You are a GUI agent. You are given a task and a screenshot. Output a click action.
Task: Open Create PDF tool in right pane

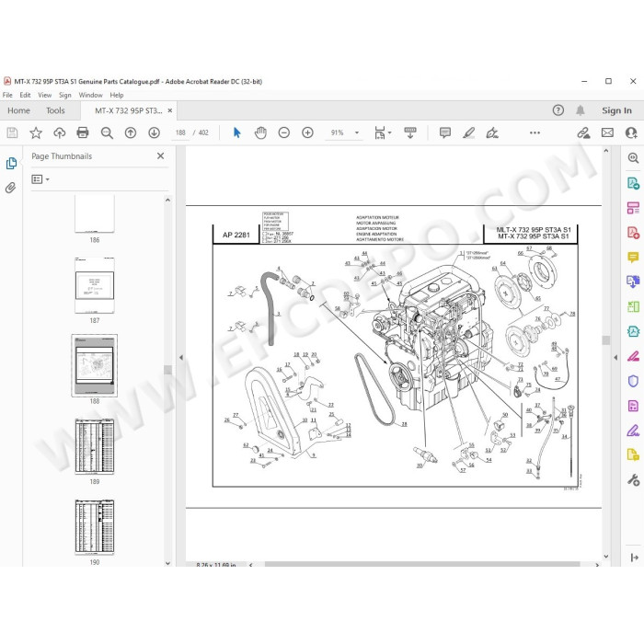pos(633,233)
